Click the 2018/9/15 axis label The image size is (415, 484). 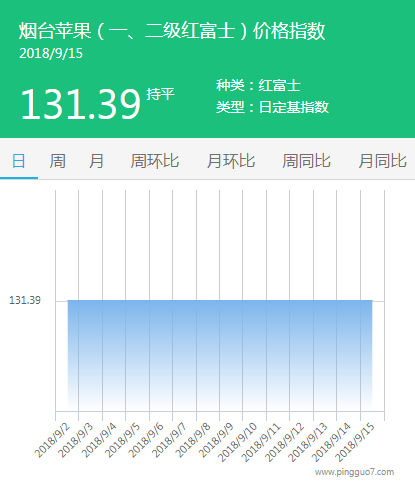[355, 442]
